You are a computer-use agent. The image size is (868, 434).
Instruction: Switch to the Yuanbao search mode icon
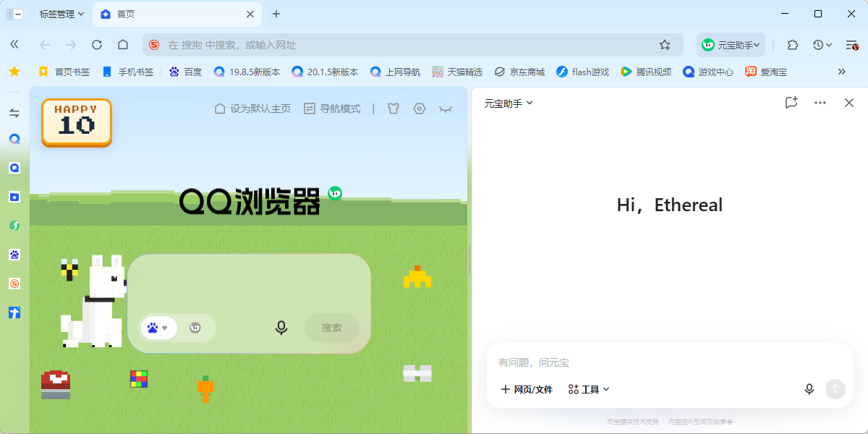[195, 328]
